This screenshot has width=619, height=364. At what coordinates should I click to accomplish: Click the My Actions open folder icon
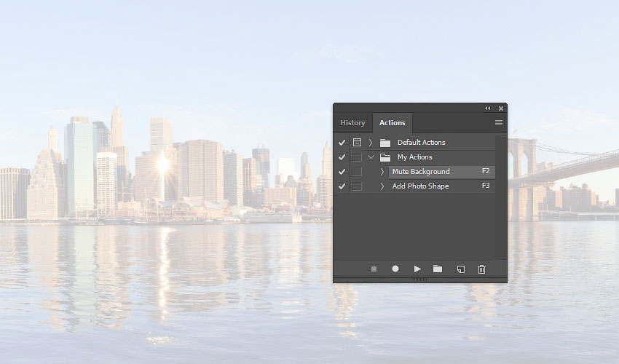coord(385,157)
